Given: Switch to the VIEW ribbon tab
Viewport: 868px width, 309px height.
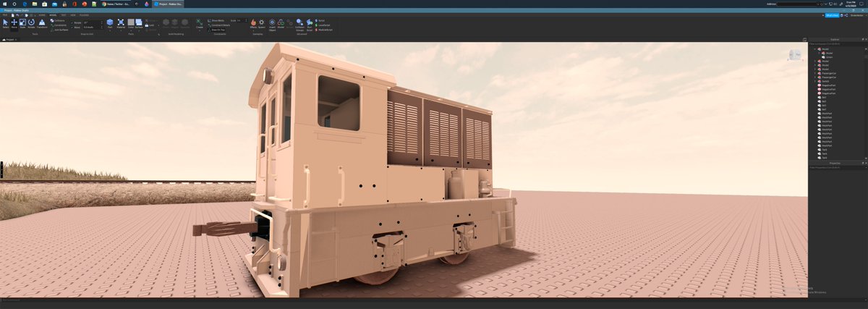Looking at the screenshot, I should [72, 15].
